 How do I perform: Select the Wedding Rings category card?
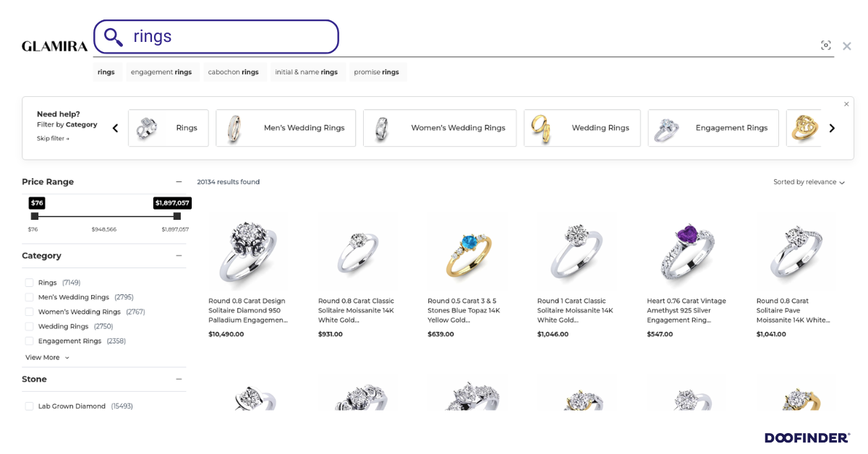tap(582, 128)
